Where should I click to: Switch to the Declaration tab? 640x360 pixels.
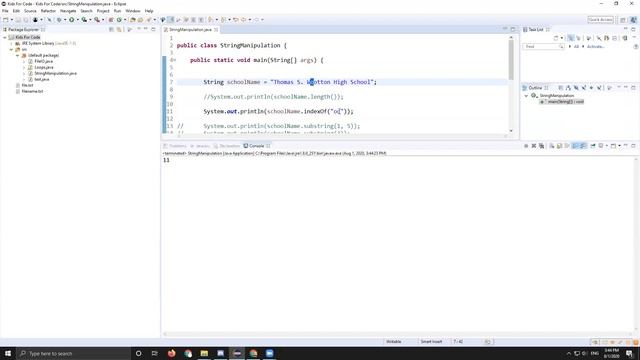(x=227, y=146)
